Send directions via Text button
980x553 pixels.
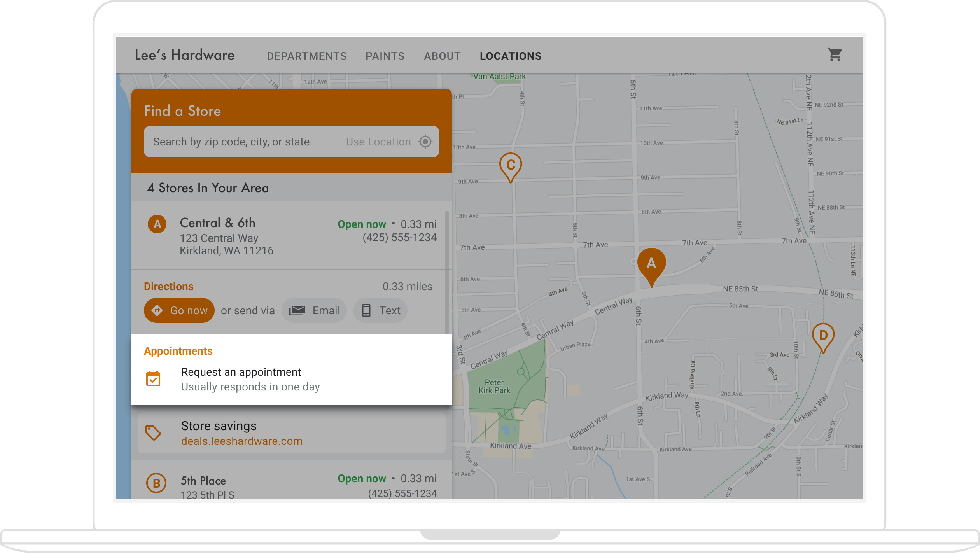(380, 310)
